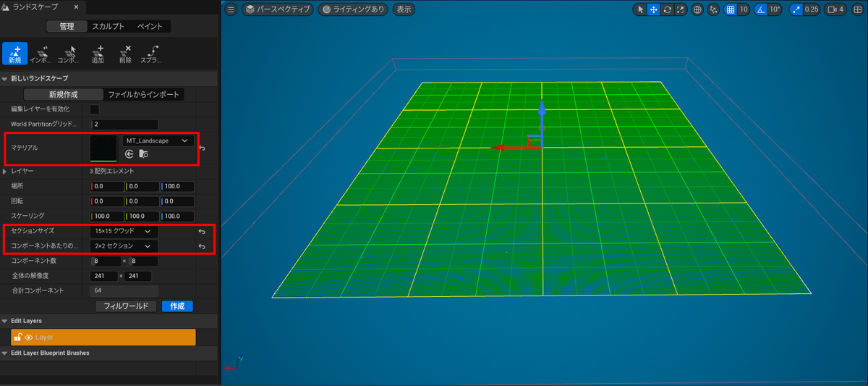Open the viewport layout options icon
Screen dimensions: 868x386
pos(856,10)
